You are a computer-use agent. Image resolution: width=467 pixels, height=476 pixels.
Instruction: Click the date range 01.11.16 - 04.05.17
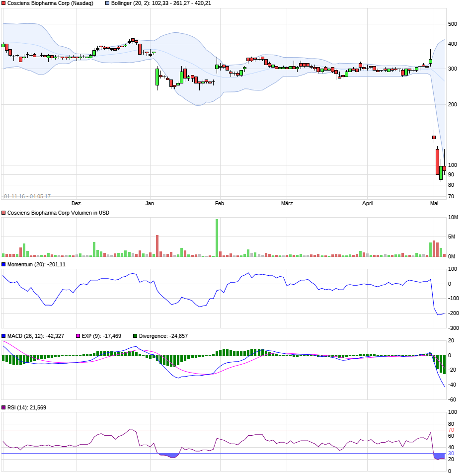[x=27, y=196]
